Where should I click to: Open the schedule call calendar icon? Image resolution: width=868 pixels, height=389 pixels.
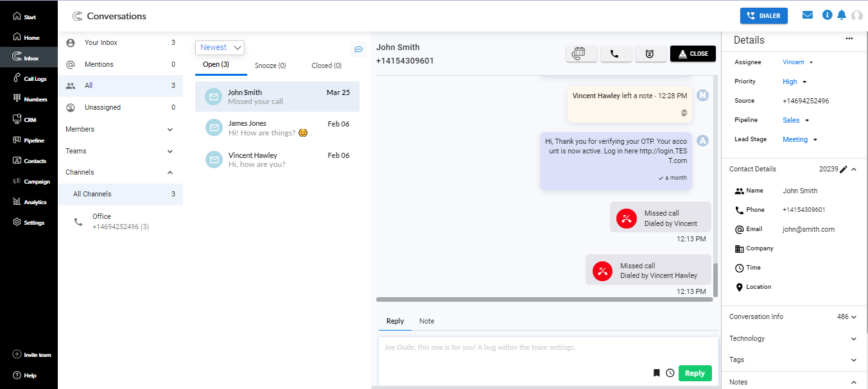coord(581,54)
